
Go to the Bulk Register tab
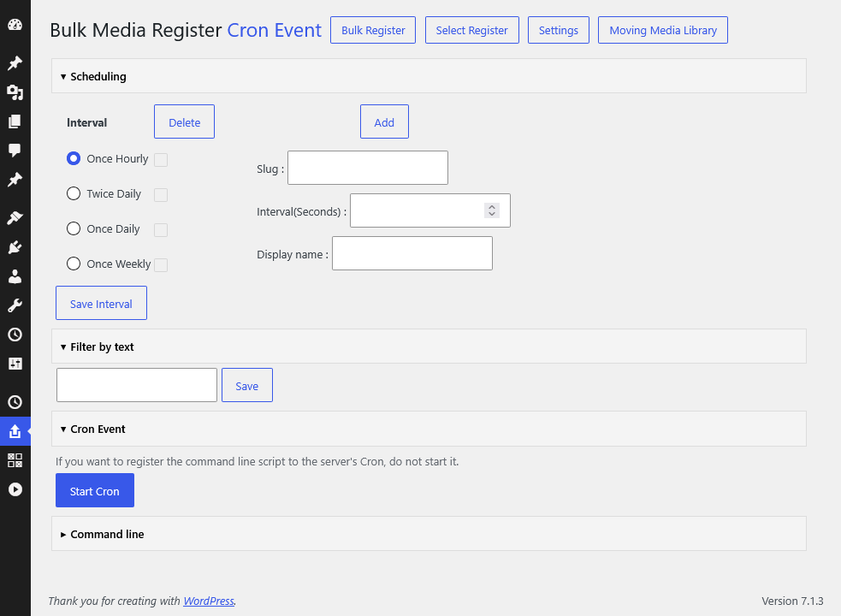[x=373, y=30]
